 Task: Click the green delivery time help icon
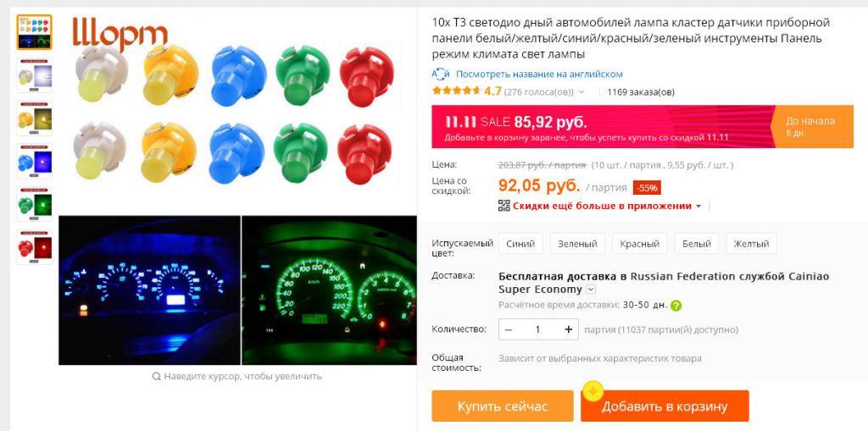[676, 306]
